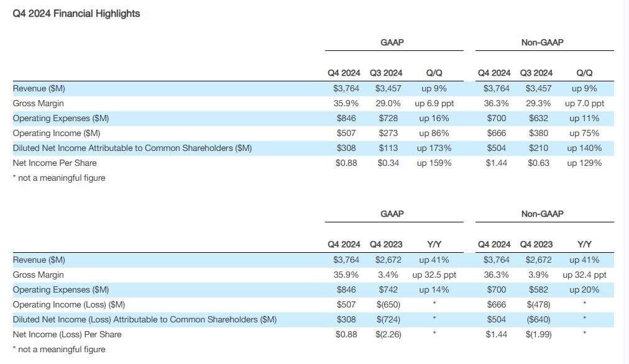Screen dimensions: 629x364
Task: Select the Non-GAAP header in the top table
Action: click(x=543, y=42)
